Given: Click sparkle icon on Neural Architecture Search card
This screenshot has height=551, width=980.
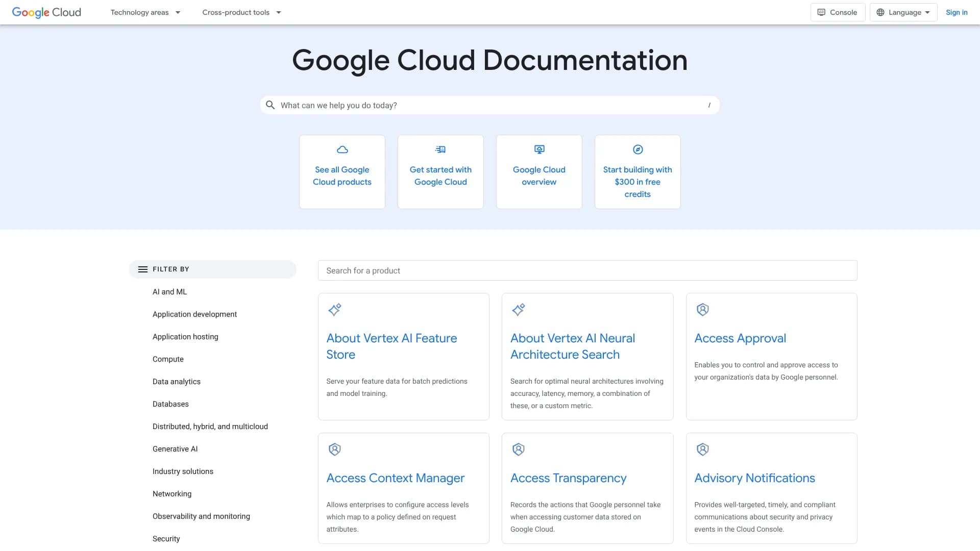Looking at the screenshot, I should 519,310.
